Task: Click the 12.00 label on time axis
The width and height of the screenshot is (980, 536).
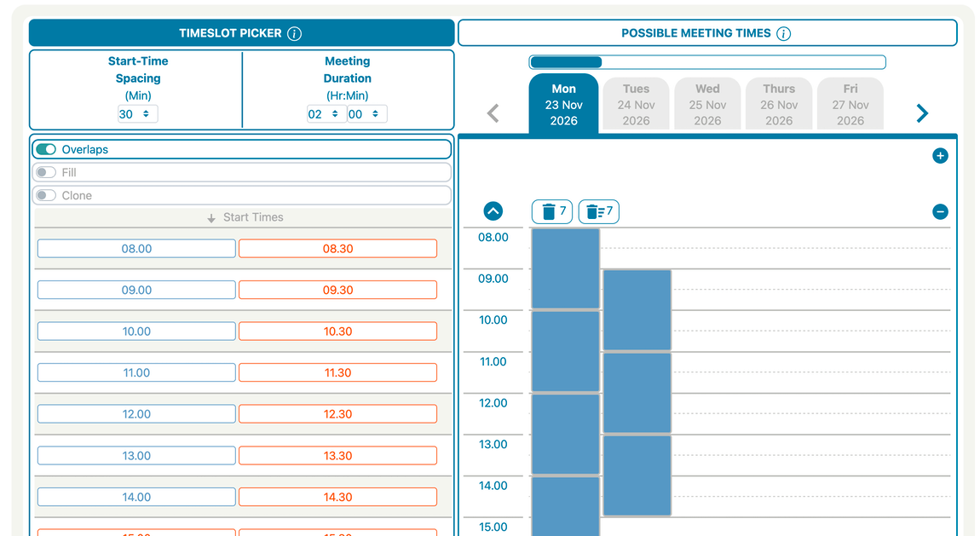Action: coord(493,403)
